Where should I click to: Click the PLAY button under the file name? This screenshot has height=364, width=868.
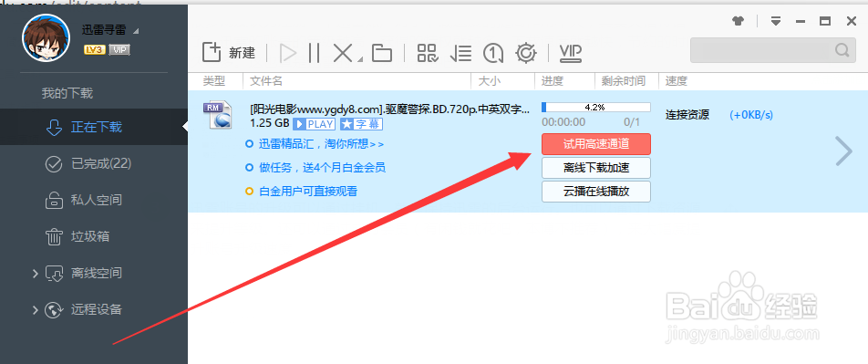(x=314, y=123)
